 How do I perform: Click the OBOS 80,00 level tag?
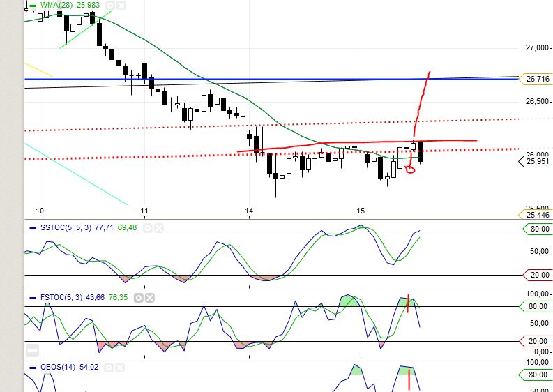[536, 375]
